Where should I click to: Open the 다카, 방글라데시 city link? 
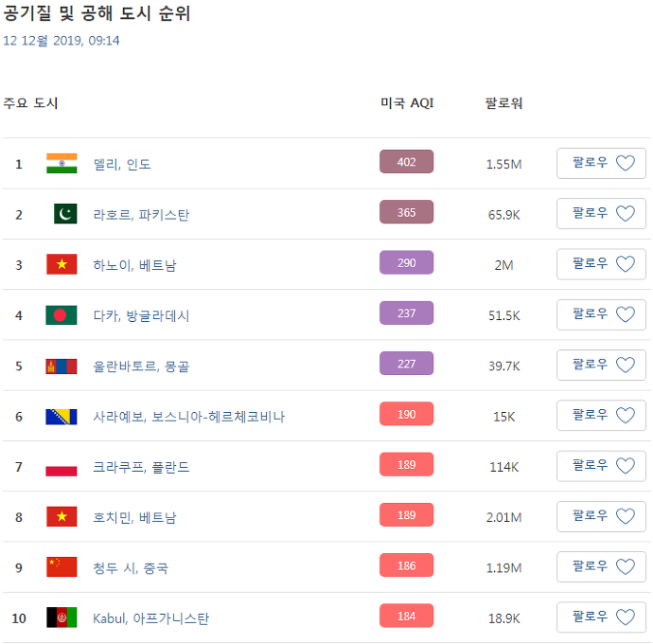(x=141, y=315)
